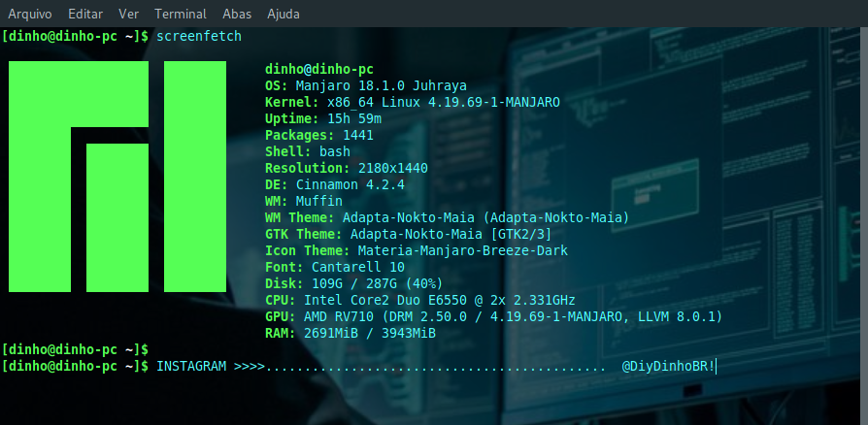Click the @DiyDinhoBR! handle text
The height and width of the screenshot is (425, 868).
[x=668, y=367]
